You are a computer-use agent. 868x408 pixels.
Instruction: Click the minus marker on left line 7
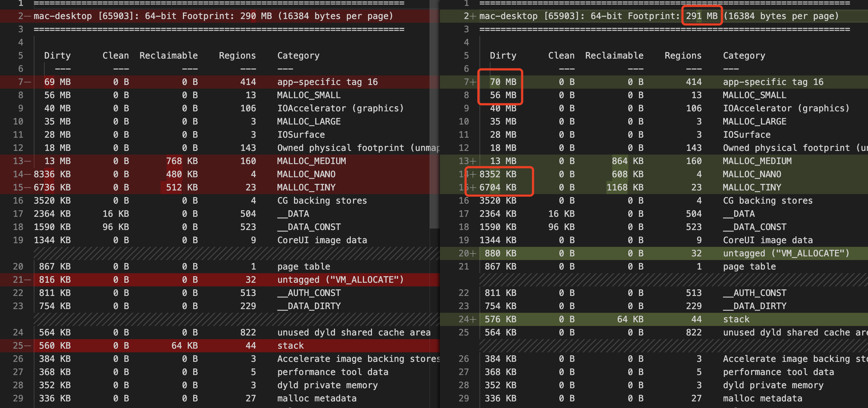(x=27, y=82)
